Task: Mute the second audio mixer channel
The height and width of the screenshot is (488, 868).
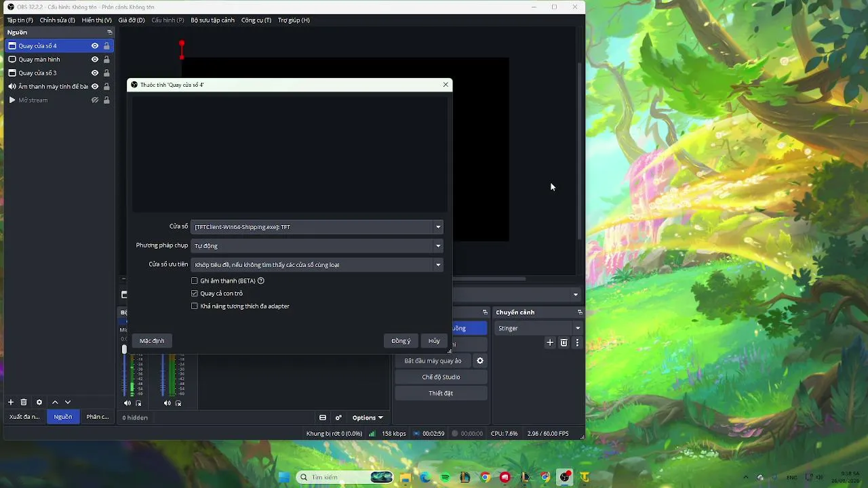Action: pos(167,403)
